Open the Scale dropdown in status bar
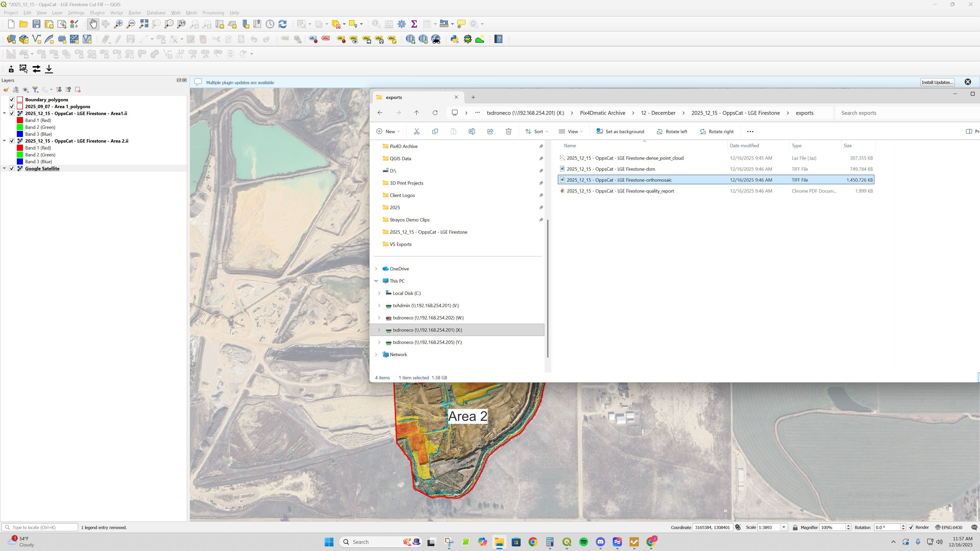The image size is (980, 551). (x=784, y=528)
